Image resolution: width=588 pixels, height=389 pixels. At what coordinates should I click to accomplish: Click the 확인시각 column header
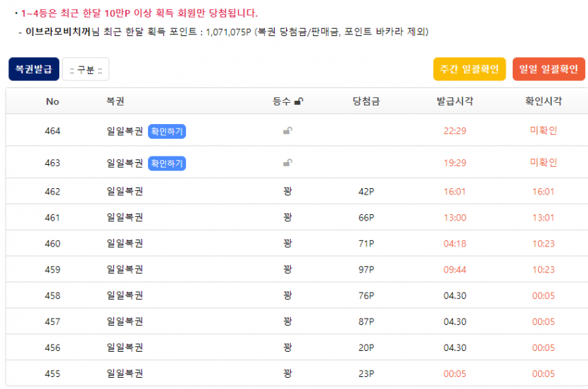point(543,101)
